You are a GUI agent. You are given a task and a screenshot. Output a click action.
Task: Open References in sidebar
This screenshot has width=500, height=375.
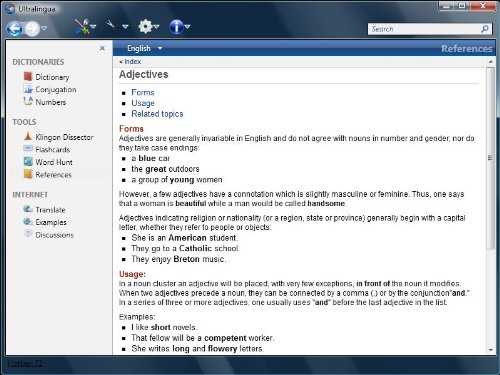(x=54, y=175)
